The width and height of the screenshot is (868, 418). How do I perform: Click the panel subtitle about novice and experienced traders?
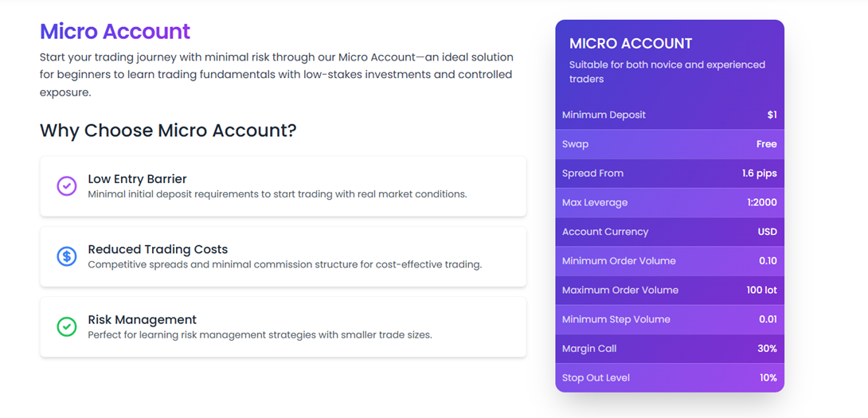[667, 72]
